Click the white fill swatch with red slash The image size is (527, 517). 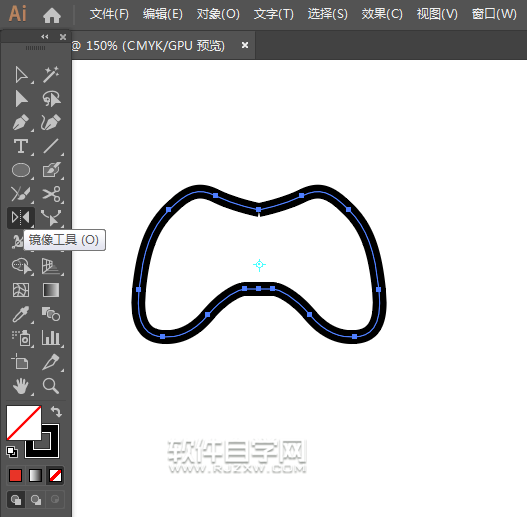pyautogui.click(x=24, y=423)
